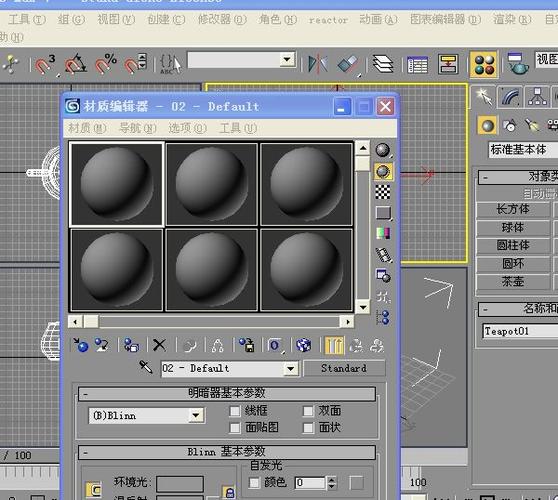Pick material from object eyedropper
Screen dimensions: 558x500
[x=146, y=367]
